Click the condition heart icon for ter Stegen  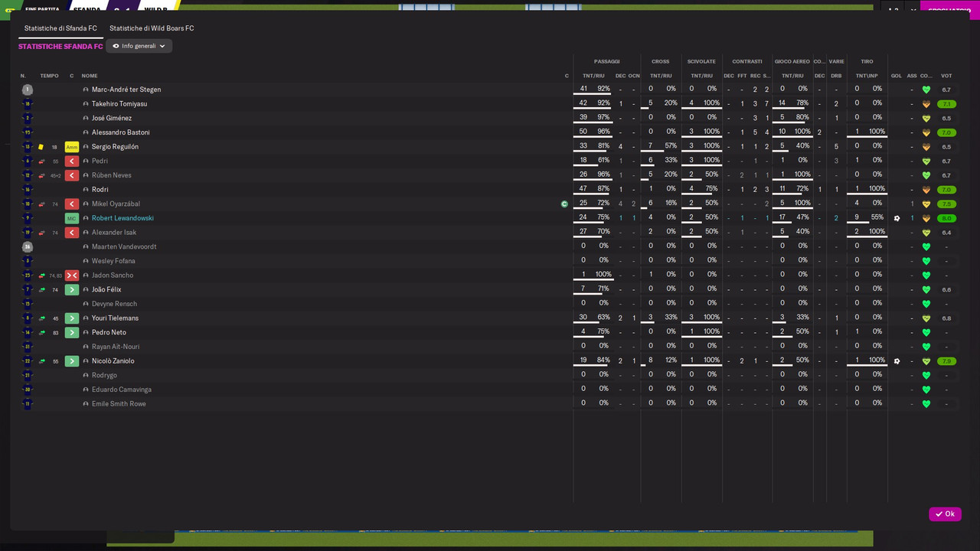(x=926, y=90)
